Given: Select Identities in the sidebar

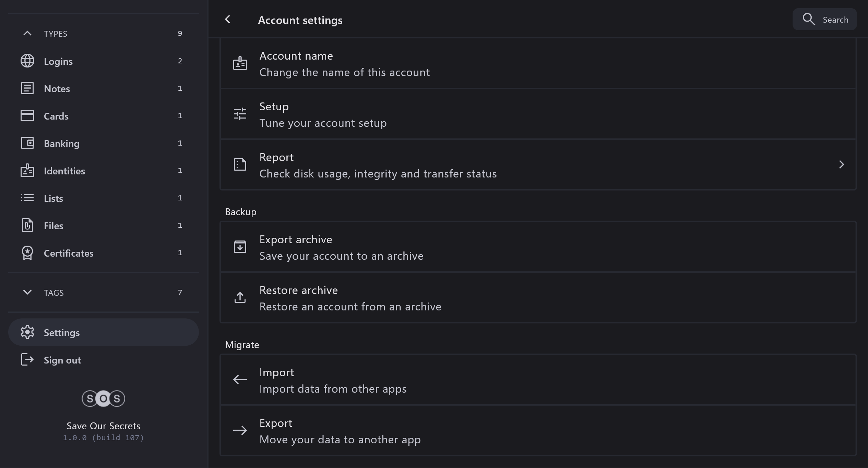Looking at the screenshot, I should click(x=64, y=171).
